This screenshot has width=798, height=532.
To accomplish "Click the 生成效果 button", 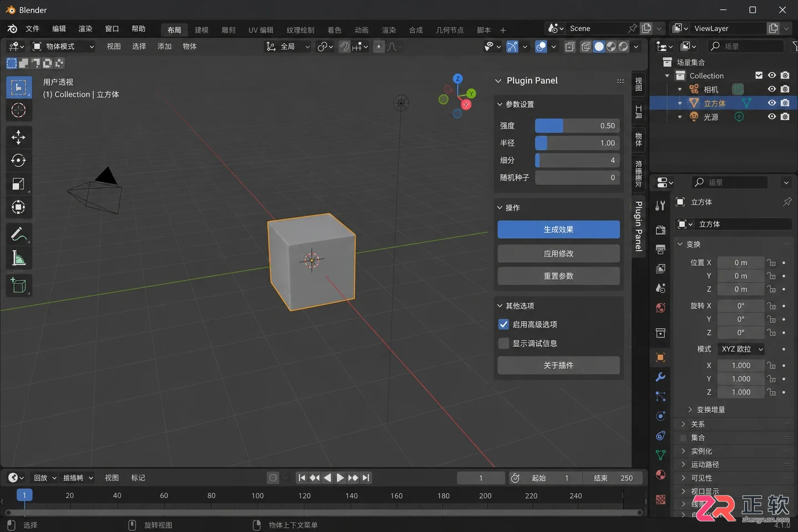I will 559,229.
